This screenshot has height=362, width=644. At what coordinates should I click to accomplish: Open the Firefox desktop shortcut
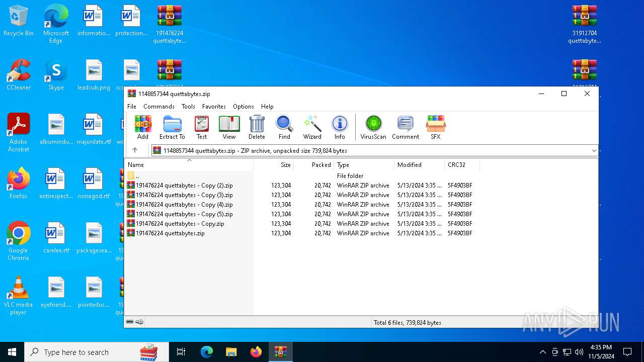(19, 184)
